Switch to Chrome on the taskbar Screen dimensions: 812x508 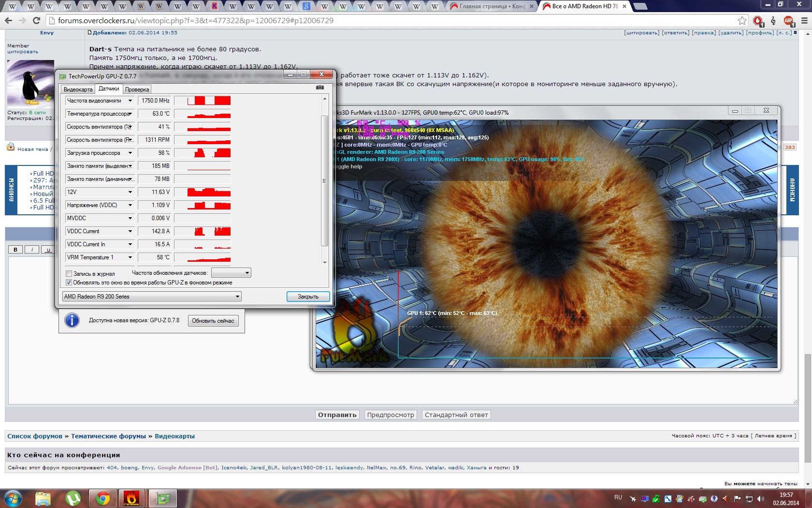102,498
